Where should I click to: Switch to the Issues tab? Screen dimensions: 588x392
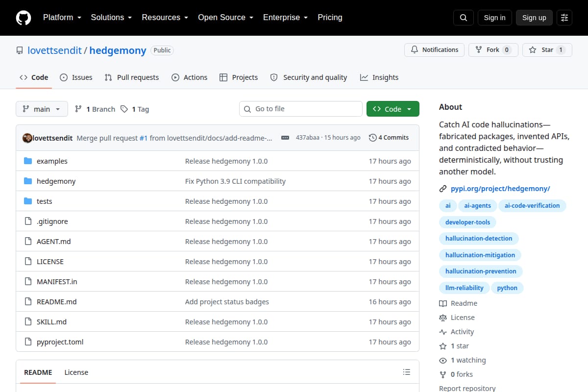[76, 77]
